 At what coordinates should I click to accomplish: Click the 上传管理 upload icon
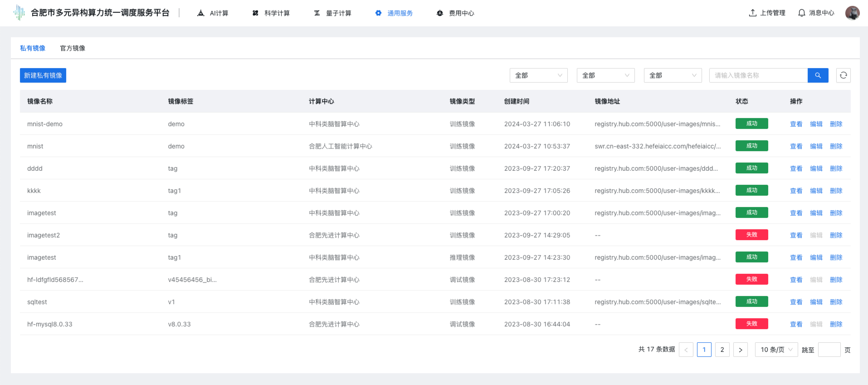(x=753, y=13)
